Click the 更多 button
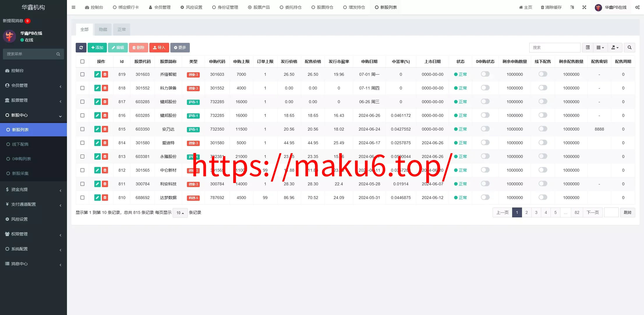Screen dimensions: 644x315 [x=180, y=47]
